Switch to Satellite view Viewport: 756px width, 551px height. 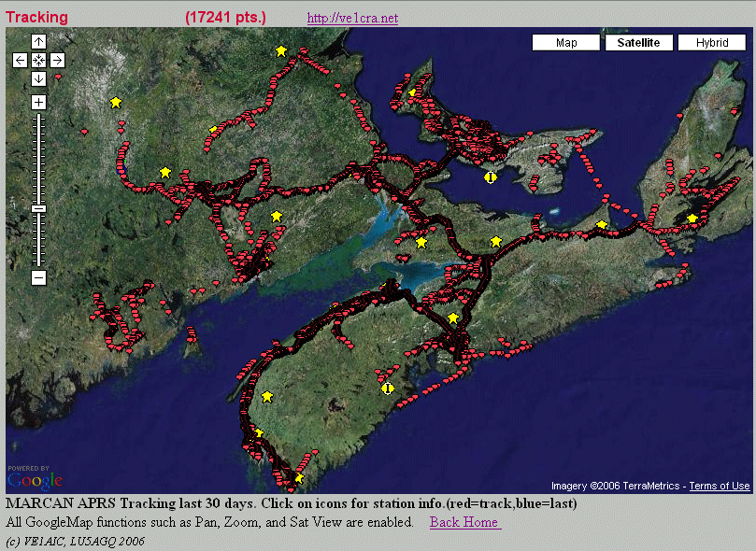pos(639,42)
